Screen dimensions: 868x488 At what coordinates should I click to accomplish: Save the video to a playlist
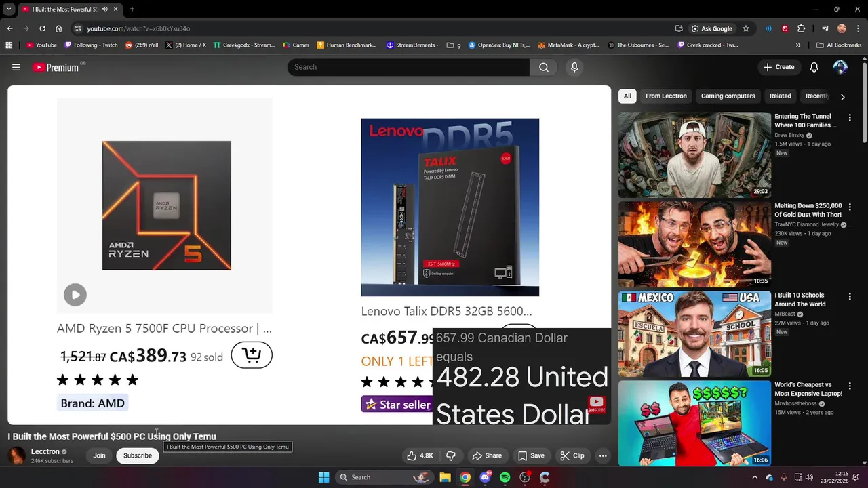click(531, 455)
